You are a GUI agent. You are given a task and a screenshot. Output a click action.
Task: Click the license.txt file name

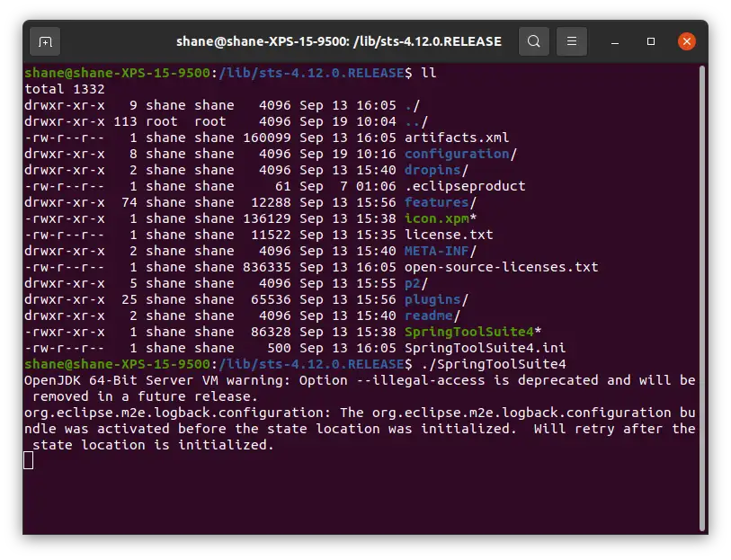pos(449,235)
